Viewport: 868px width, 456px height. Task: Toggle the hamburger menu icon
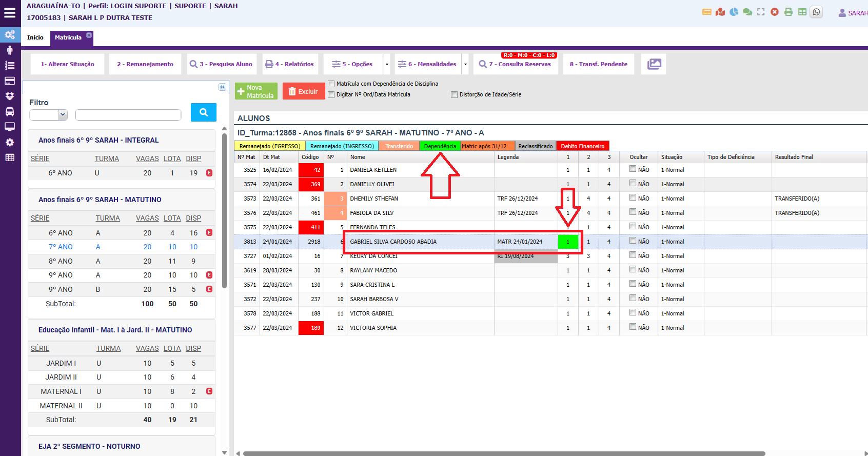10,13
